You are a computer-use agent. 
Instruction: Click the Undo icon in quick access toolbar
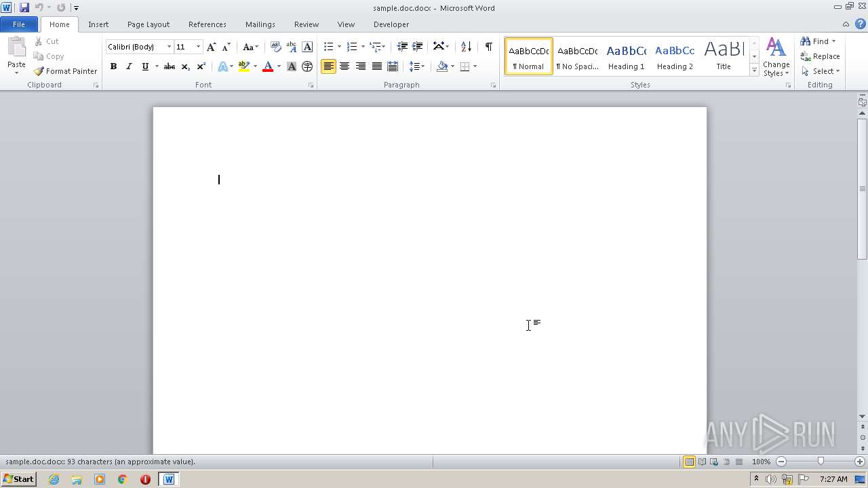pos(39,7)
